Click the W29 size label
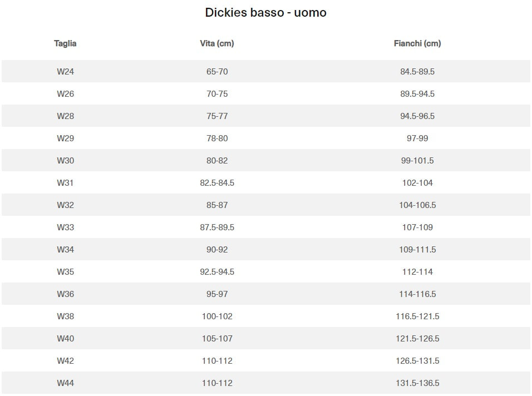This screenshot has height=396, width=532. point(65,138)
